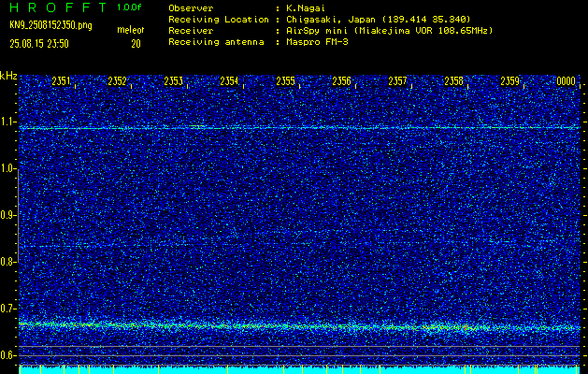Click the 2354 time marker

click(x=229, y=81)
